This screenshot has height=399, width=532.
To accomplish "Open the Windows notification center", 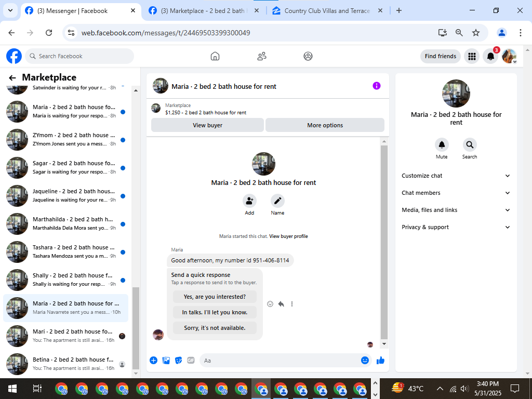I will 515,389.
